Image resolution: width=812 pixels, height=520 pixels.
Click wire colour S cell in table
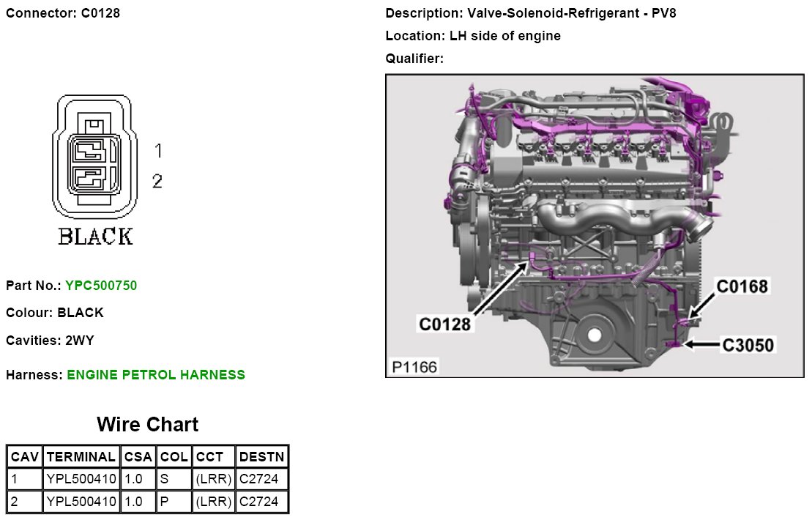tap(174, 480)
